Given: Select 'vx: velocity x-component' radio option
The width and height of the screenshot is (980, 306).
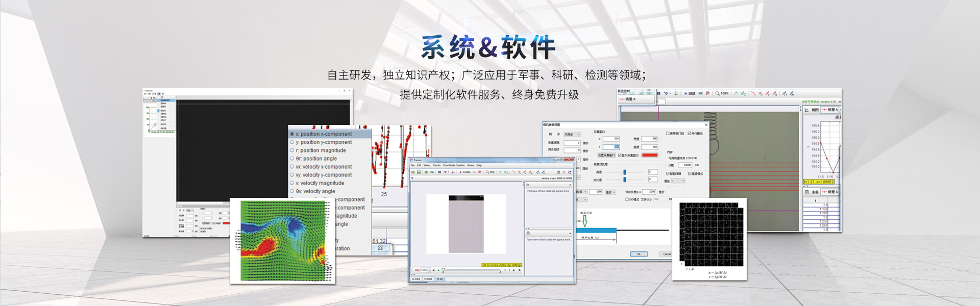Looking at the screenshot, I should point(292,167).
